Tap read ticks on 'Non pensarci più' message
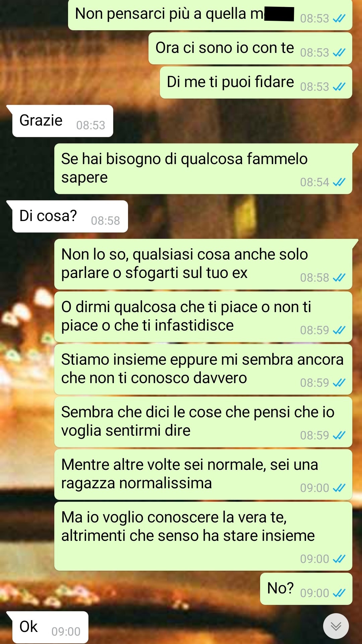The width and height of the screenshot is (362, 644). pos(339,18)
